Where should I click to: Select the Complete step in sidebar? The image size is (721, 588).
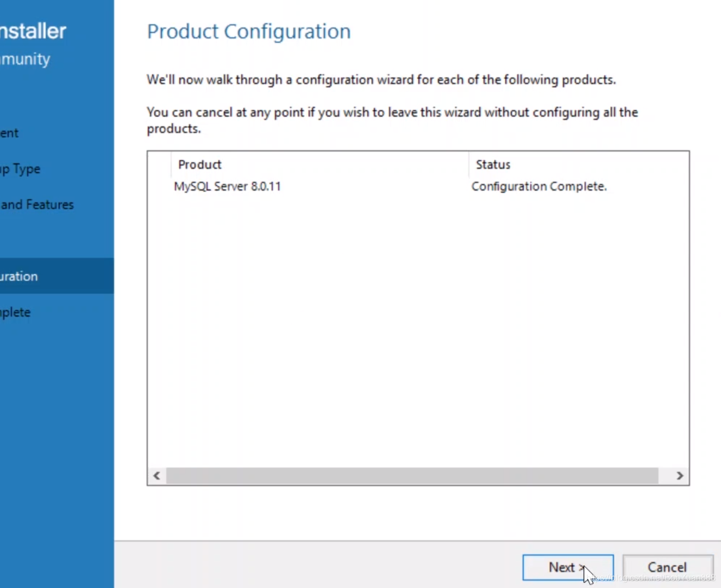pos(57,312)
